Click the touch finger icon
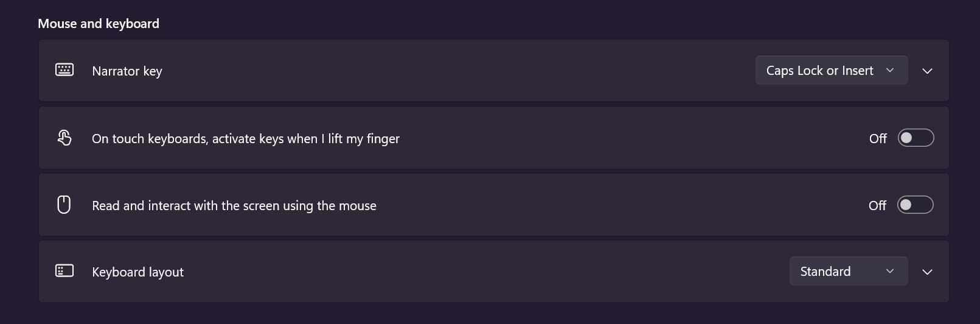 tap(64, 138)
